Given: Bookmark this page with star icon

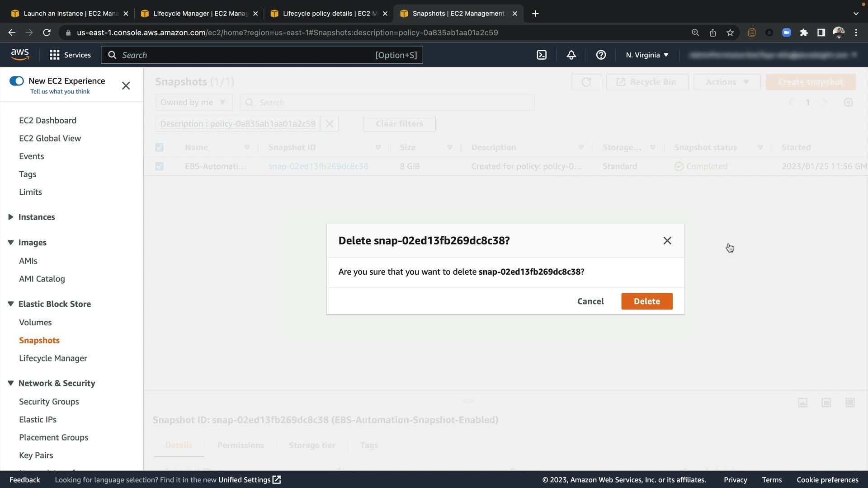Looking at the screenshot, I should (x=730, y=33).
